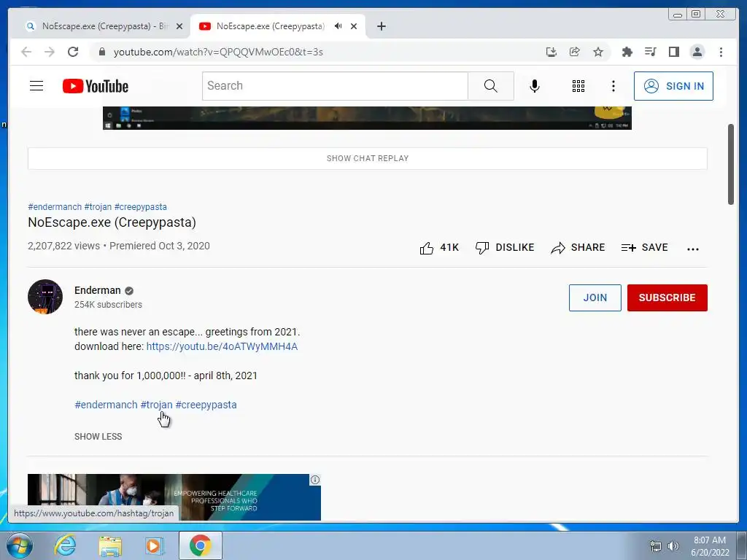Screen dimensions: 747x560
Task: Click into the YouTube Search field
Action: [335, 86]
